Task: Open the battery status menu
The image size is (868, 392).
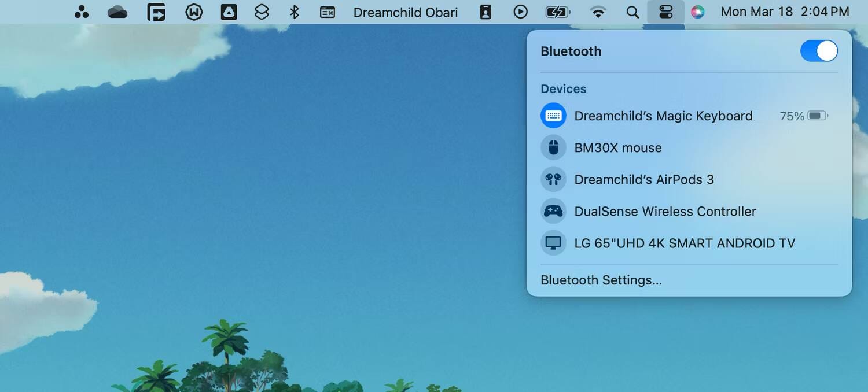Action: point(557,12)
